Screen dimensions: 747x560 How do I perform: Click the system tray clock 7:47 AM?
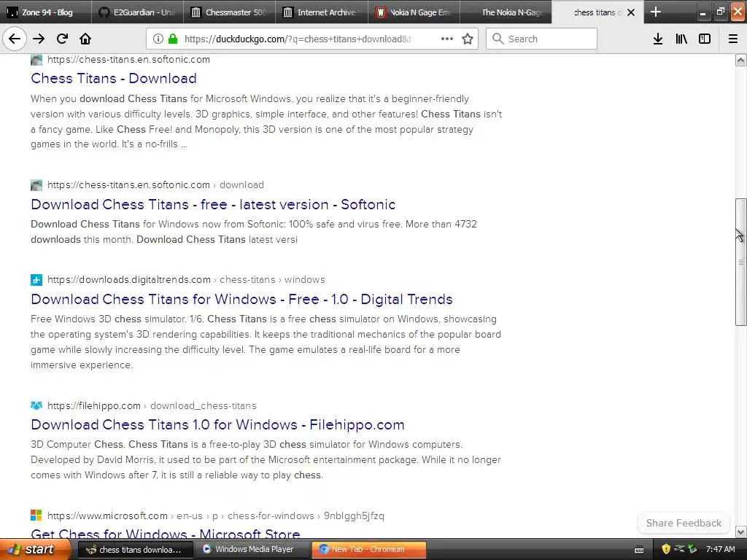tap(720, 550)
